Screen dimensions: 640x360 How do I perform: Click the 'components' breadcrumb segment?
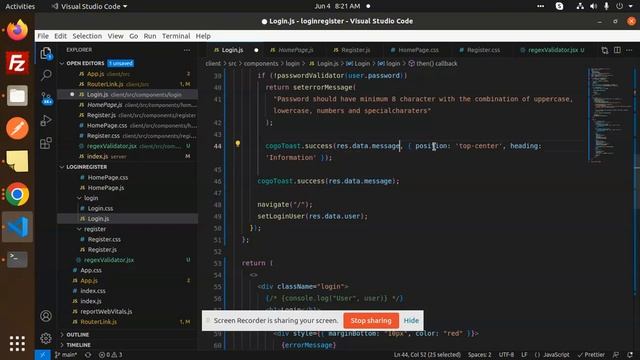tap(261, 63)
